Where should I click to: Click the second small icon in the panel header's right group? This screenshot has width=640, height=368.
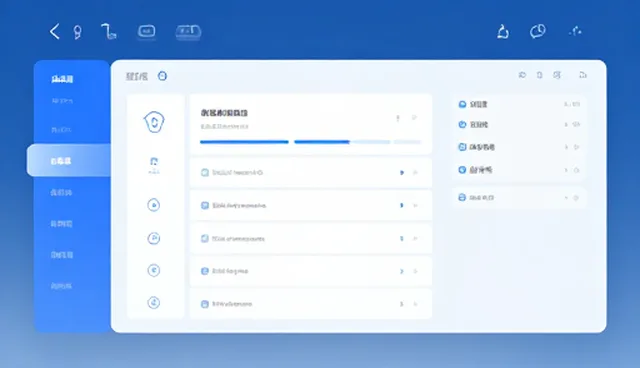tap(540, 75)
